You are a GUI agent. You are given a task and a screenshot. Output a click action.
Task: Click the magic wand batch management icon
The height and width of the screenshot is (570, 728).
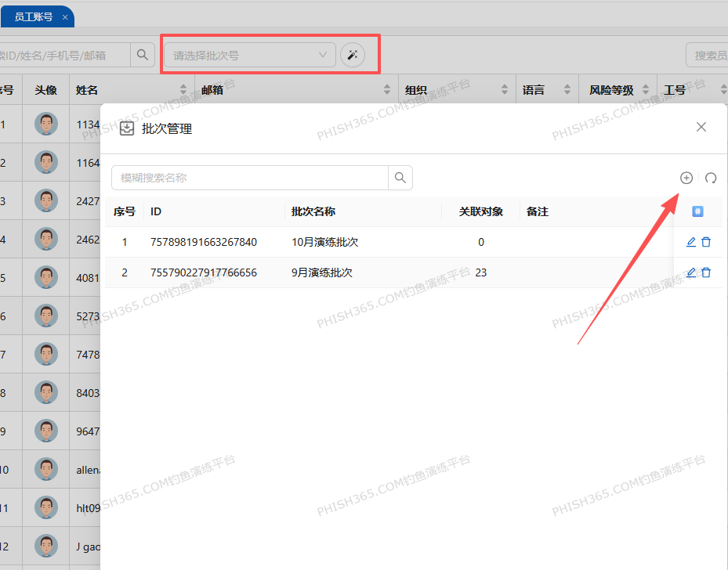[x=353, y=55]
